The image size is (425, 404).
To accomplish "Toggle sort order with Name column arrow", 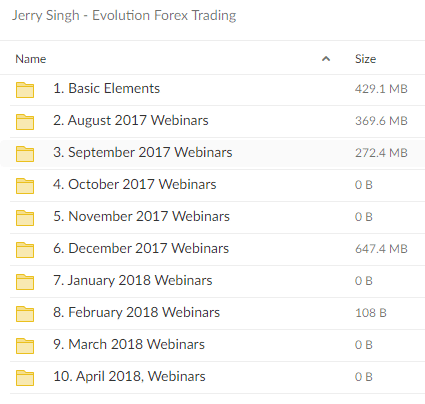I will point(326,59).
